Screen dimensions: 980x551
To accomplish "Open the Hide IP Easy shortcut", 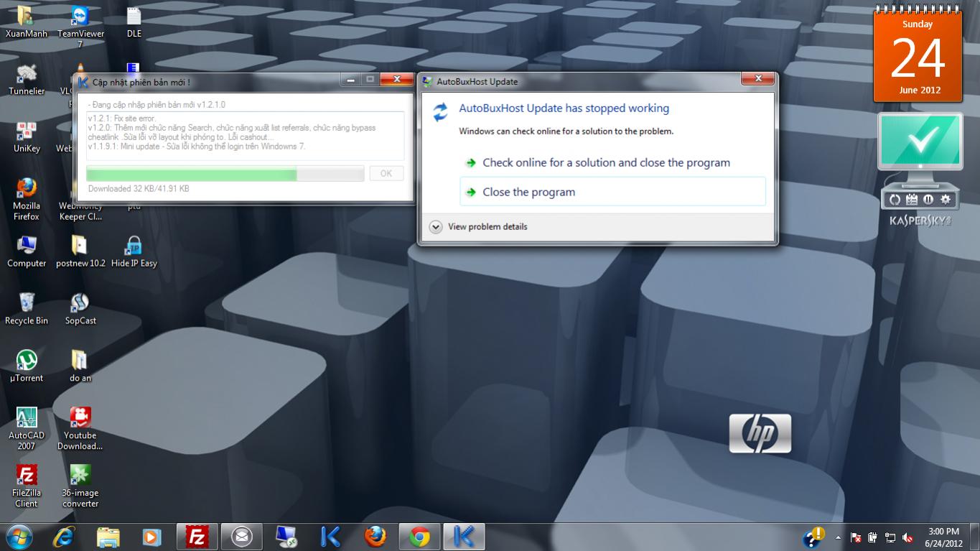I will (134, 247).
